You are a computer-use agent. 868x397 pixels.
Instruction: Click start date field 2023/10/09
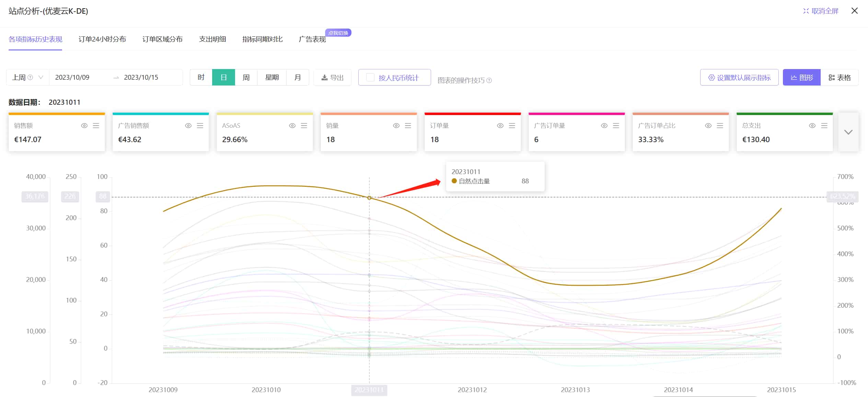pos(72,77)
